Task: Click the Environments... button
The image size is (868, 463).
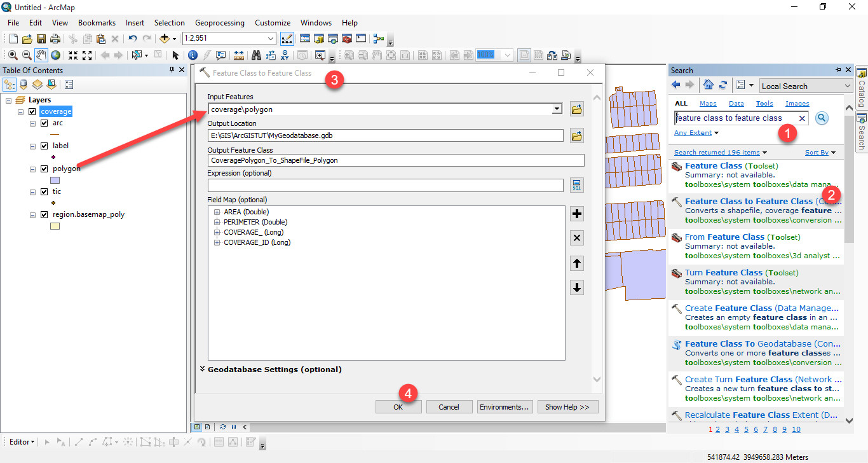Action: [x=505, y=407]
